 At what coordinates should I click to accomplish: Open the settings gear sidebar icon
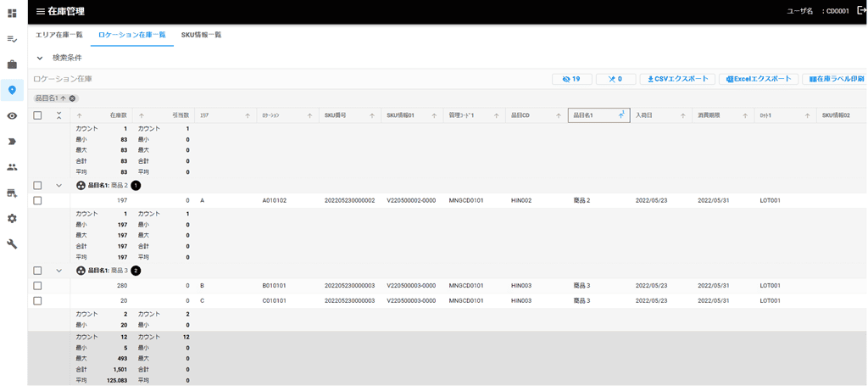click(12, 218)
